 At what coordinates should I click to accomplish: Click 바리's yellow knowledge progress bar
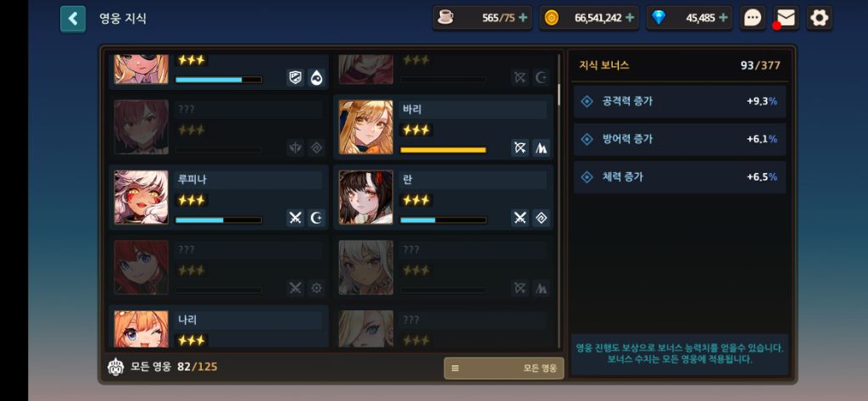pyautogui.click(x=443, y=150)
